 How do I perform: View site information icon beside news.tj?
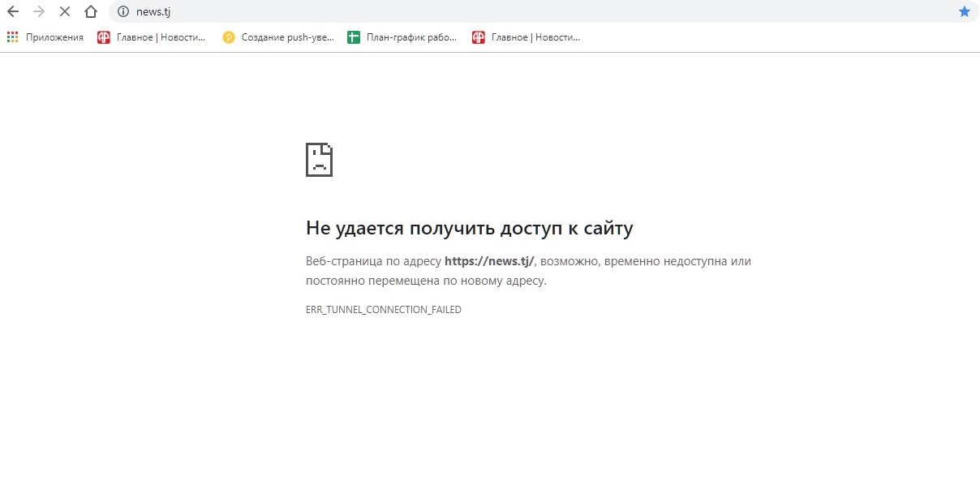(x=123, y=11)
